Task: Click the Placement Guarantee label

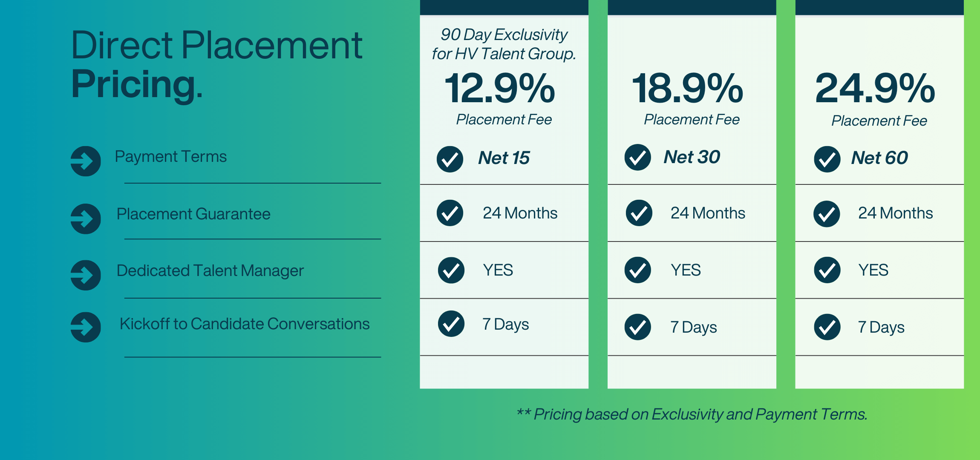Action: coord(193,214)
